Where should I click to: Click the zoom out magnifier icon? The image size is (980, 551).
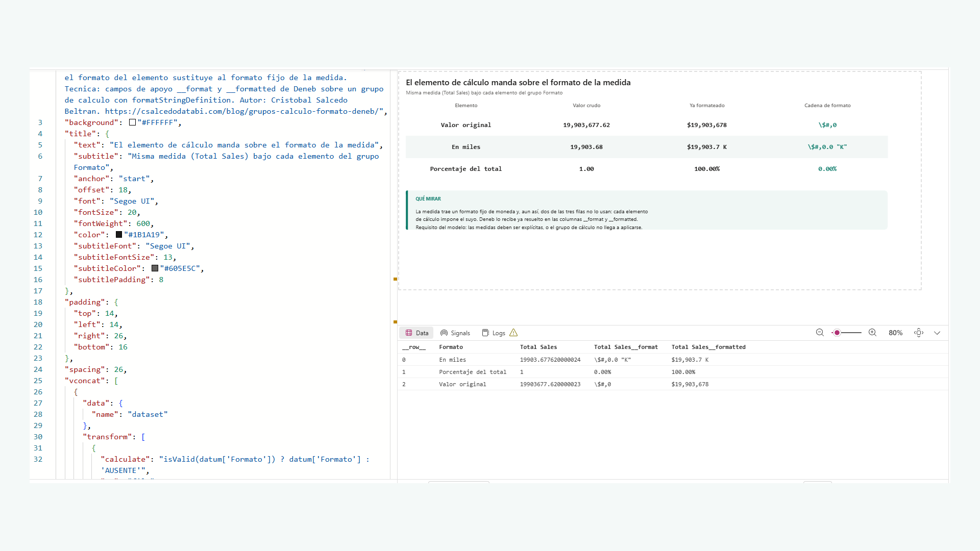[x=820, y=333]
